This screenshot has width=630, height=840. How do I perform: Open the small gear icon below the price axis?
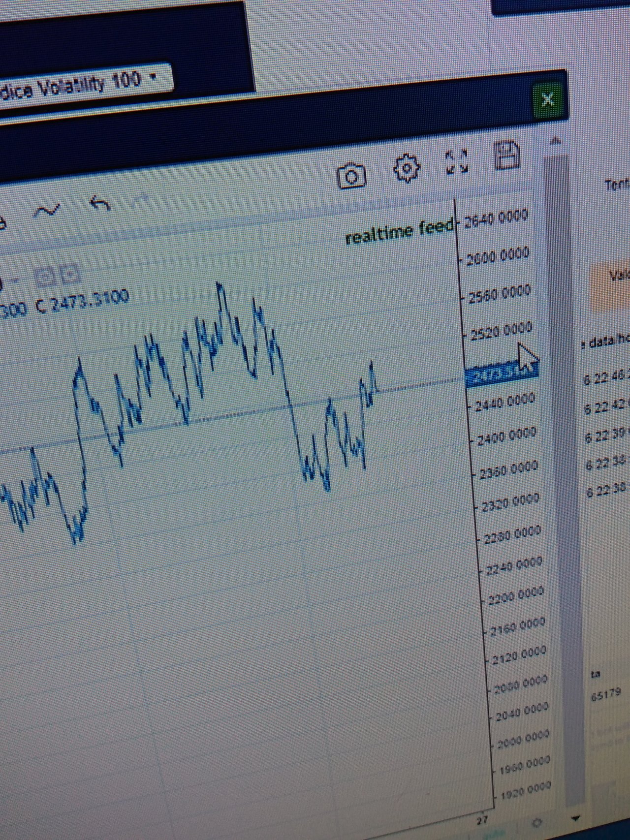(536, 823)
